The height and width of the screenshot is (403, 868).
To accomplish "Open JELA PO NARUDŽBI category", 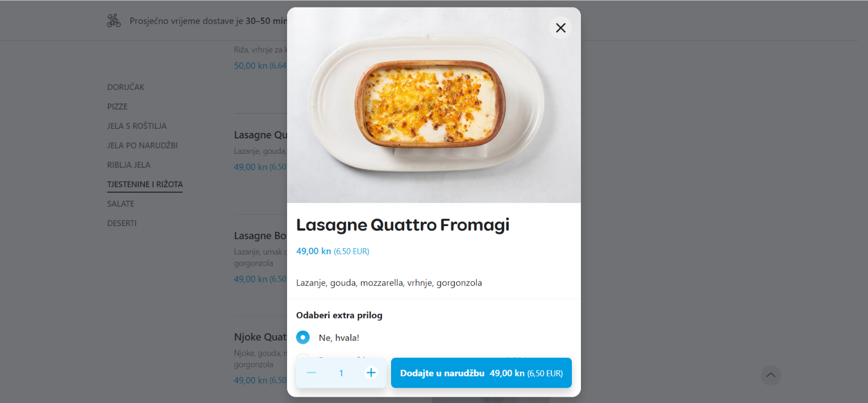I will [142, 145].
